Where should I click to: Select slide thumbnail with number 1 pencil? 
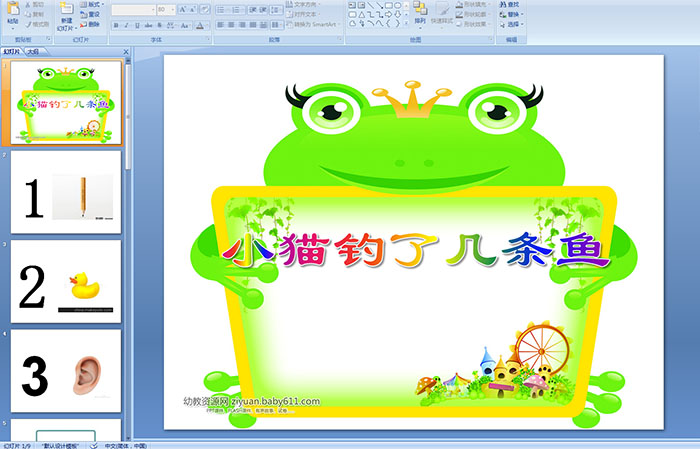coord(66,192)
